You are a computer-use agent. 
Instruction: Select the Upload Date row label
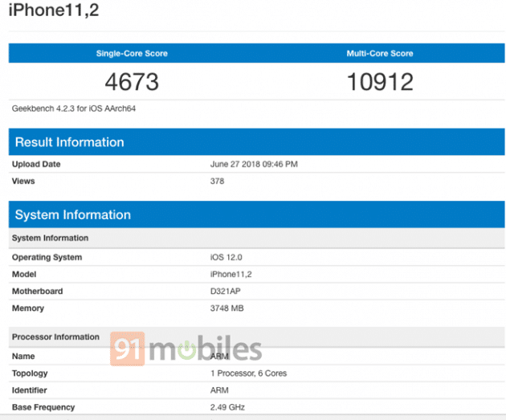click(x=36, y=164)
